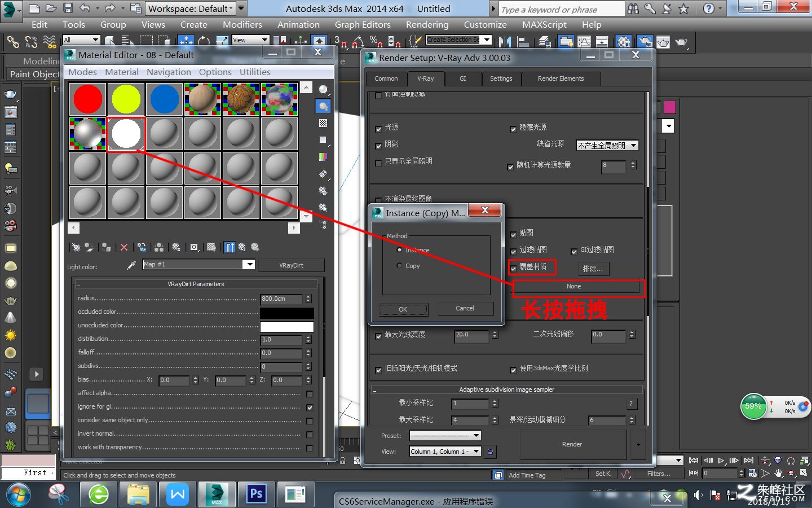Click Go to Start playback control

[694, 461]
